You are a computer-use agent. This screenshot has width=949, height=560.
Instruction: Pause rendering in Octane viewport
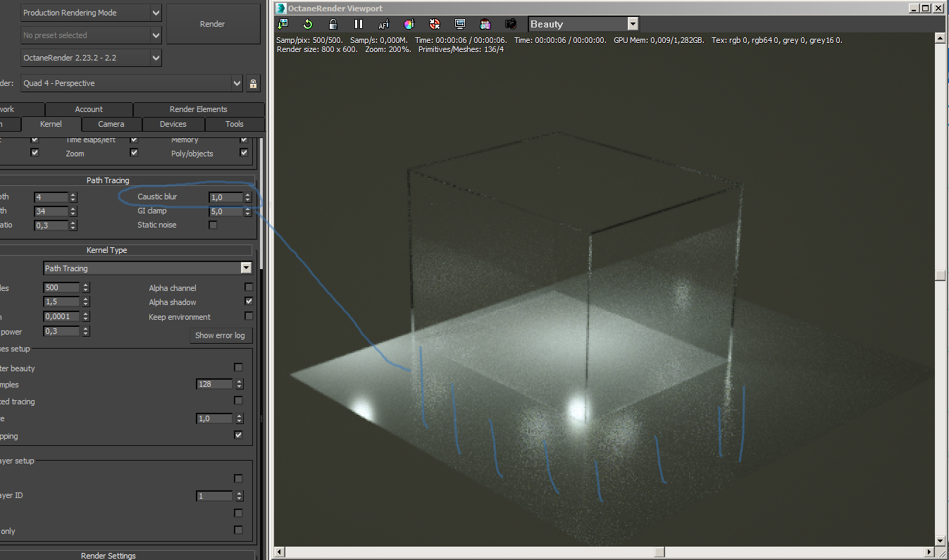click(359, 24)
